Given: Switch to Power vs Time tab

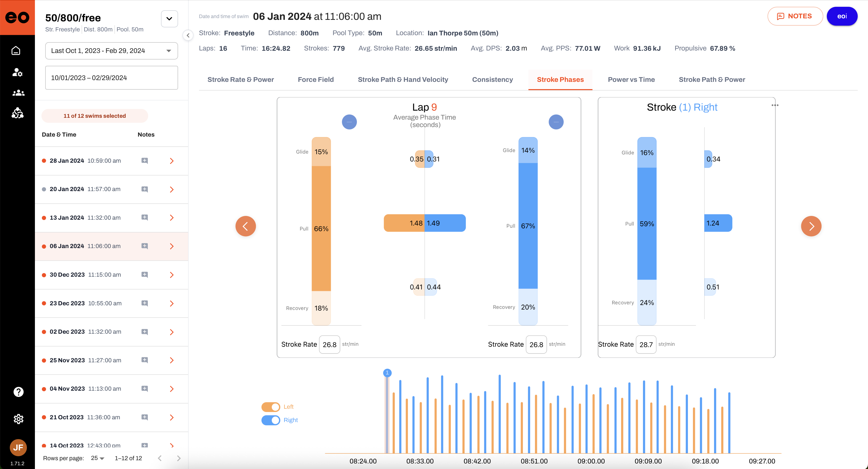Looking at the screenshot, I should (x=631, y=80).
